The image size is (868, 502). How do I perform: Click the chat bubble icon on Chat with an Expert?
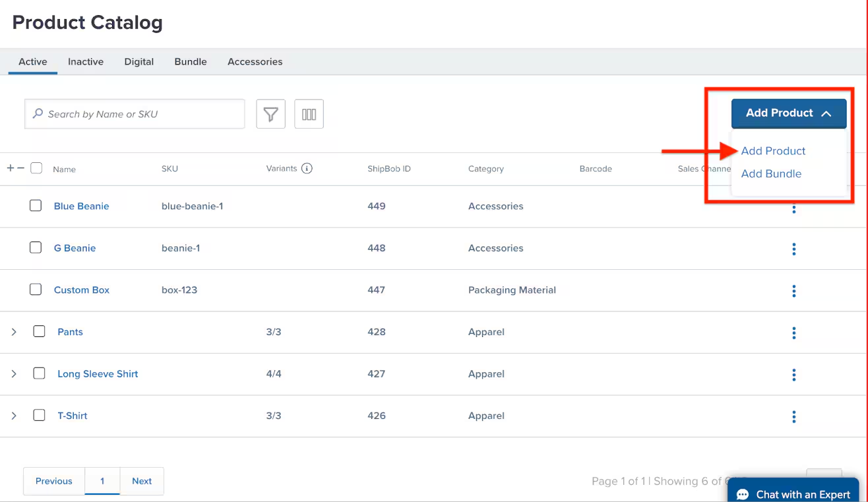click(x=744, y=493)
